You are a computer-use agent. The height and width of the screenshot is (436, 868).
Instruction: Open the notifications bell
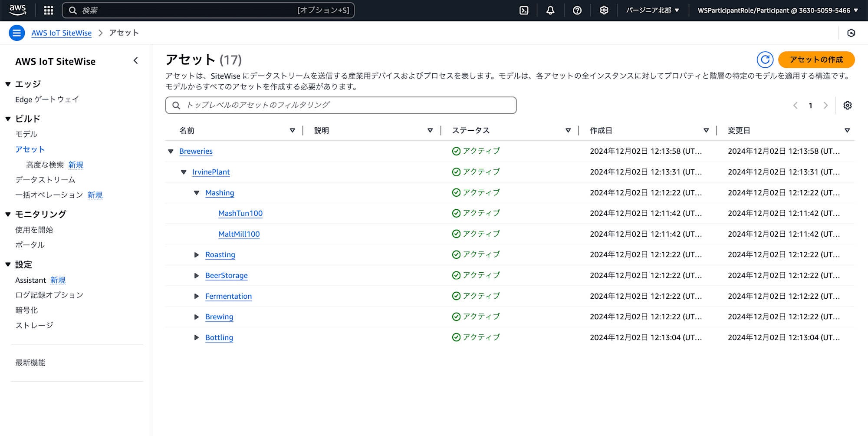(550, 10)
